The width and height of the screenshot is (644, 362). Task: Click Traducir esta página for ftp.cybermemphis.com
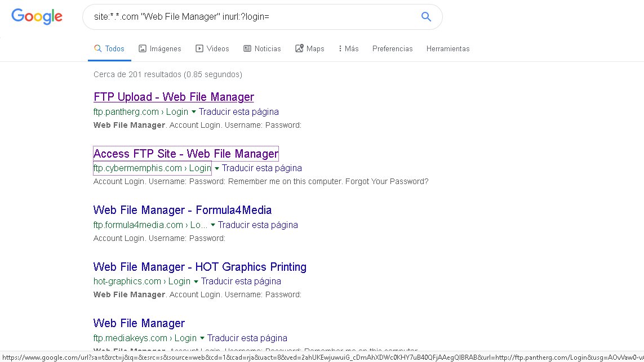[261, 168]
